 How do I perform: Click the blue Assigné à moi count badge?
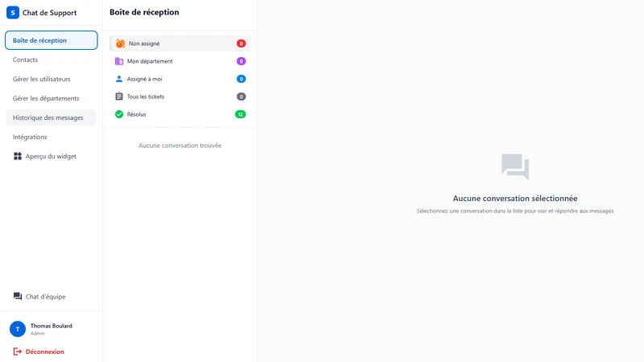tap(241, 79)
